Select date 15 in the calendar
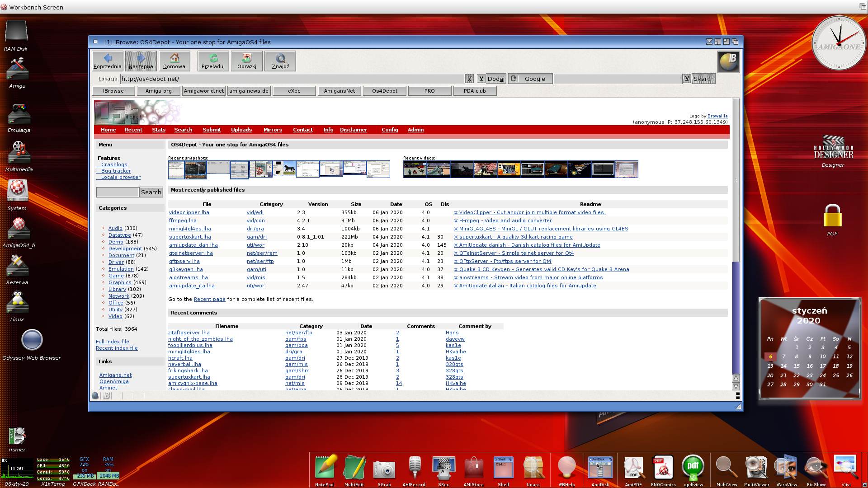 pos(797,366)
